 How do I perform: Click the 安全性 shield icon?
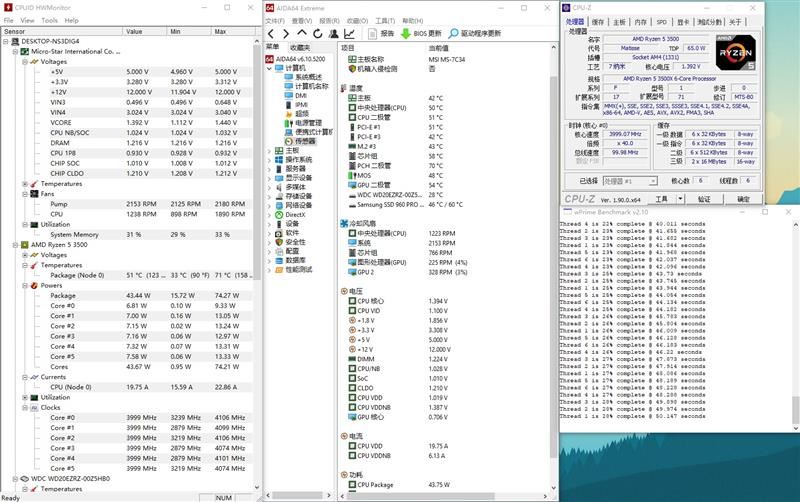279,242
